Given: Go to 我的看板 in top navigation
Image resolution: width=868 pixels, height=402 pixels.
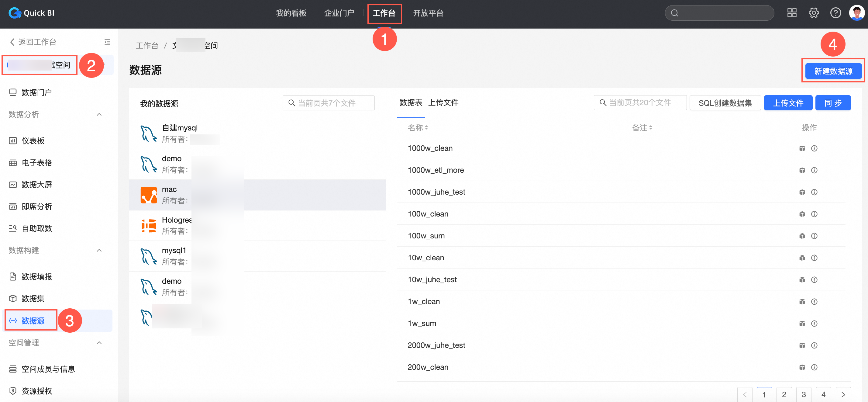Looking at the screenshot, I should [291, 13].
